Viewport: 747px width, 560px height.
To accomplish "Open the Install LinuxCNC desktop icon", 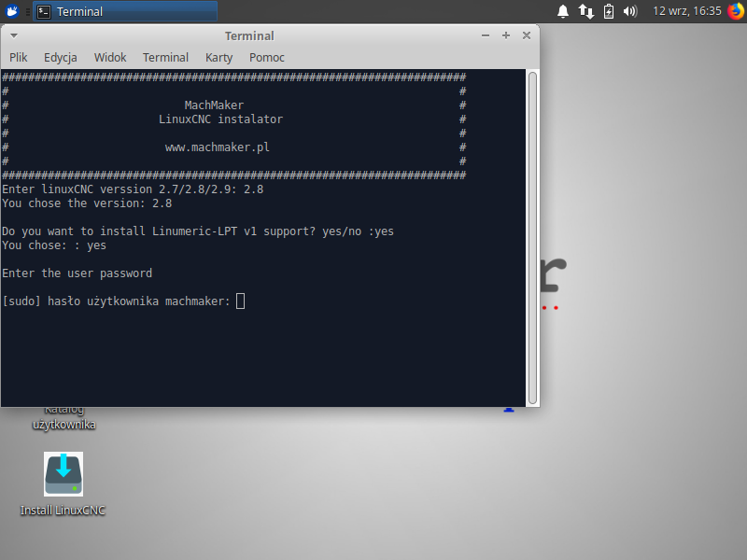I will 63,474.
